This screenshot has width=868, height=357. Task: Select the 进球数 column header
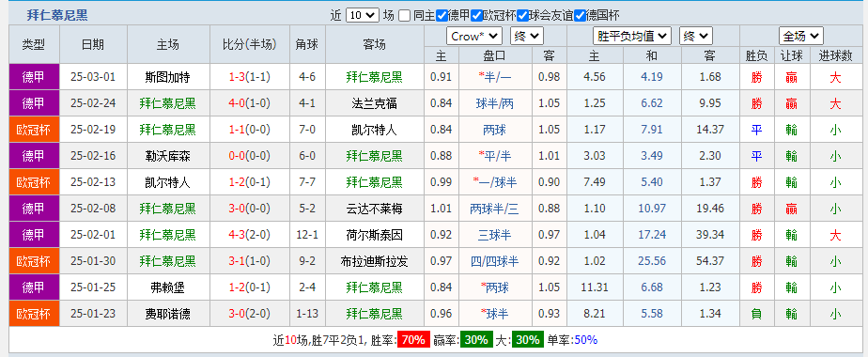coord(835,55)
